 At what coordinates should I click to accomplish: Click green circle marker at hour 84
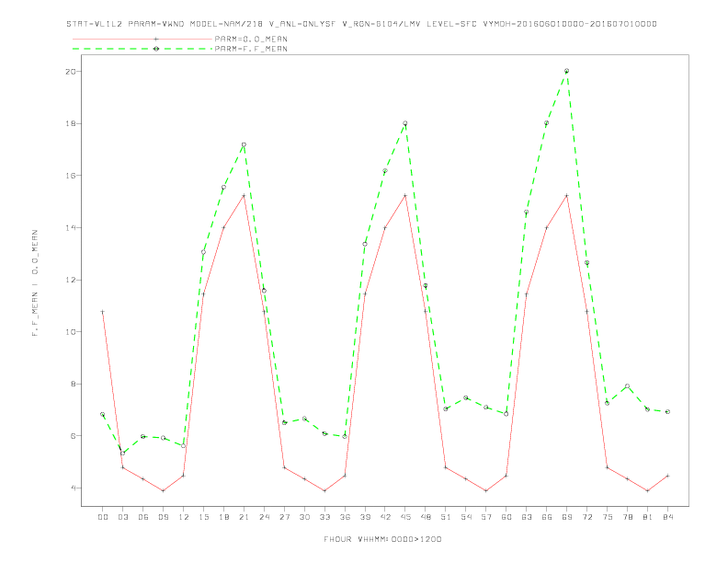[668, 411]
